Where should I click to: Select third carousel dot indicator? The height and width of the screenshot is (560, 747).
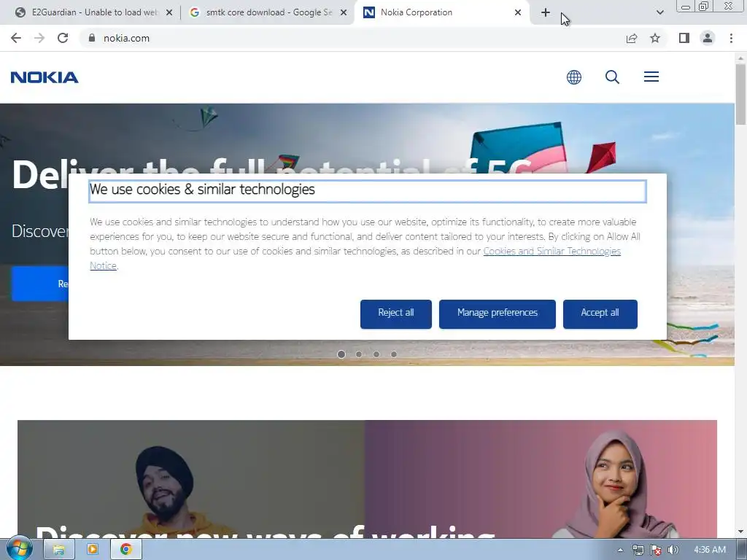[x=376, y=354]
